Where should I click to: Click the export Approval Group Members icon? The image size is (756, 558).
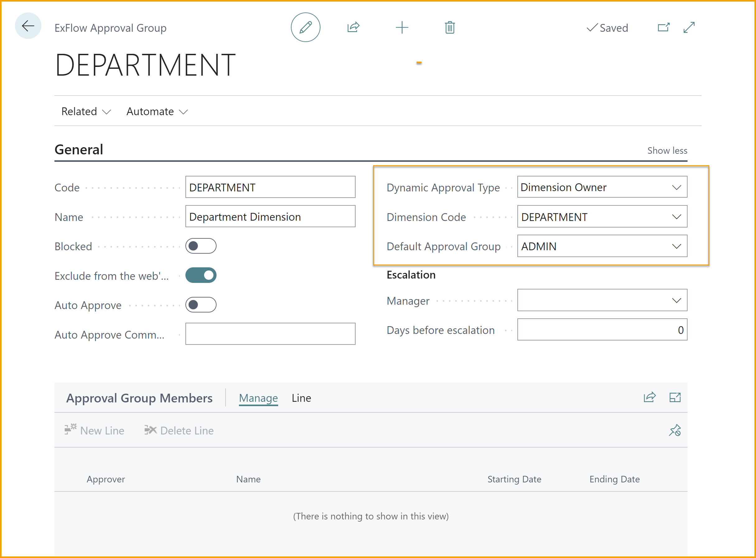point(651,397)
